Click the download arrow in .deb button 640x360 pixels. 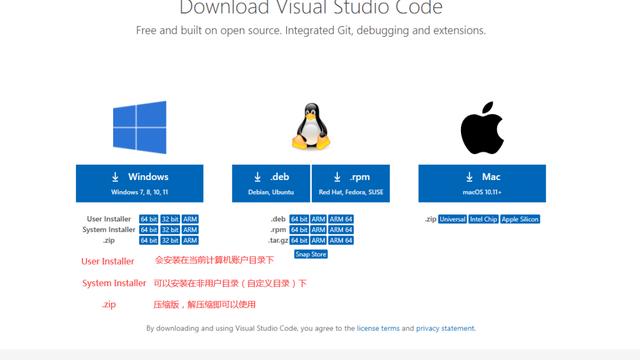257,177
